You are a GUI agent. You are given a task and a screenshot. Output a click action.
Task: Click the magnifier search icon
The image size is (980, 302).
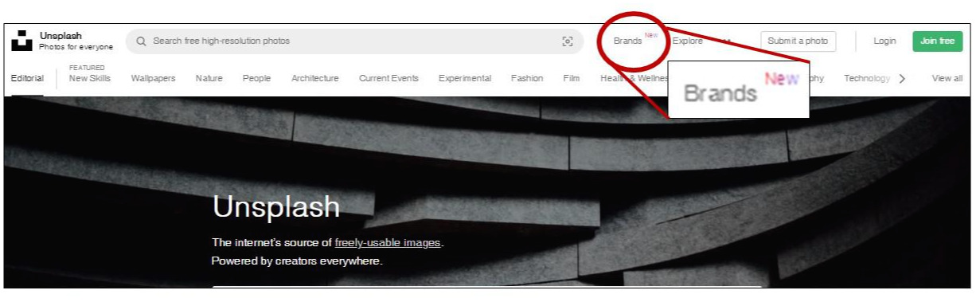coord(142,41)
